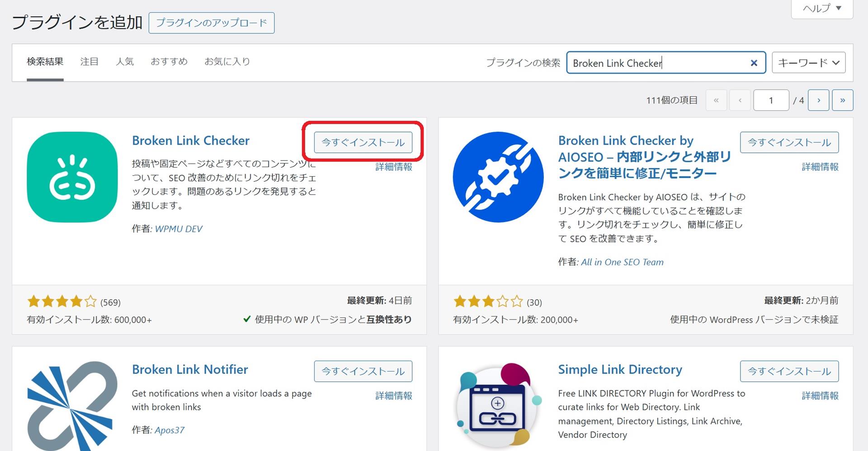
Task: Install the Simple Link Directory plugin
Action: click(789, 371)
